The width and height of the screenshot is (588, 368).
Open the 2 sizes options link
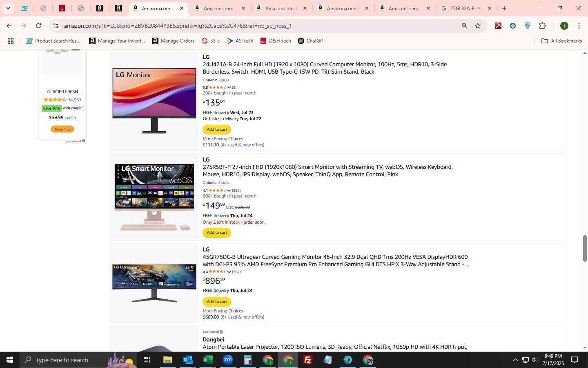[x=223, y=80]
